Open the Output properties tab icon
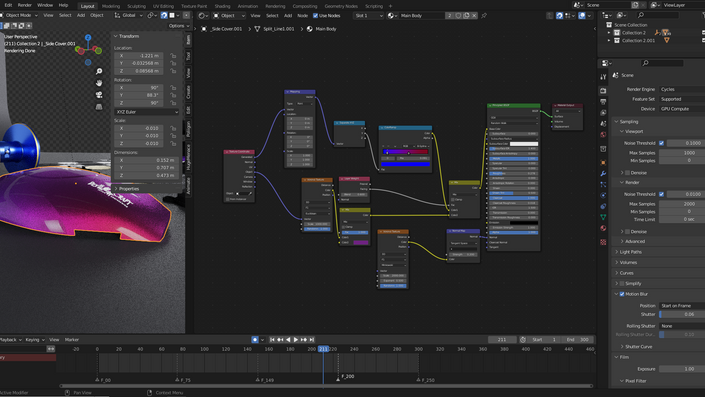Viewport: 705px width, 397px height. (x=603, y=102)
